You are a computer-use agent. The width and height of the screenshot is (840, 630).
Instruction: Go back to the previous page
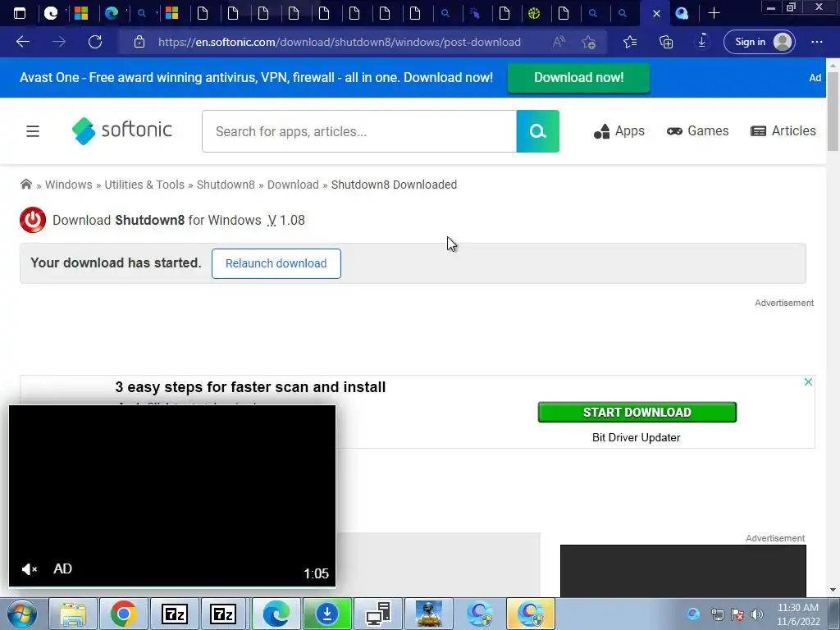coord(23,42)
